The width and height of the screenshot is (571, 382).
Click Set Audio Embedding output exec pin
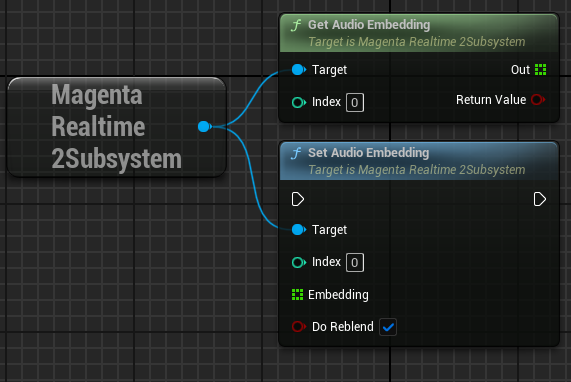540,199
